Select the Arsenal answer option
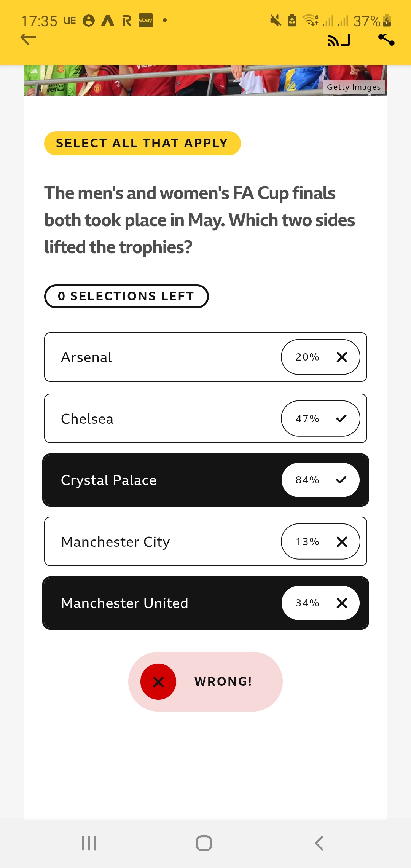The width and height of the screenshot is (411, 868). [x=205, y=357]
